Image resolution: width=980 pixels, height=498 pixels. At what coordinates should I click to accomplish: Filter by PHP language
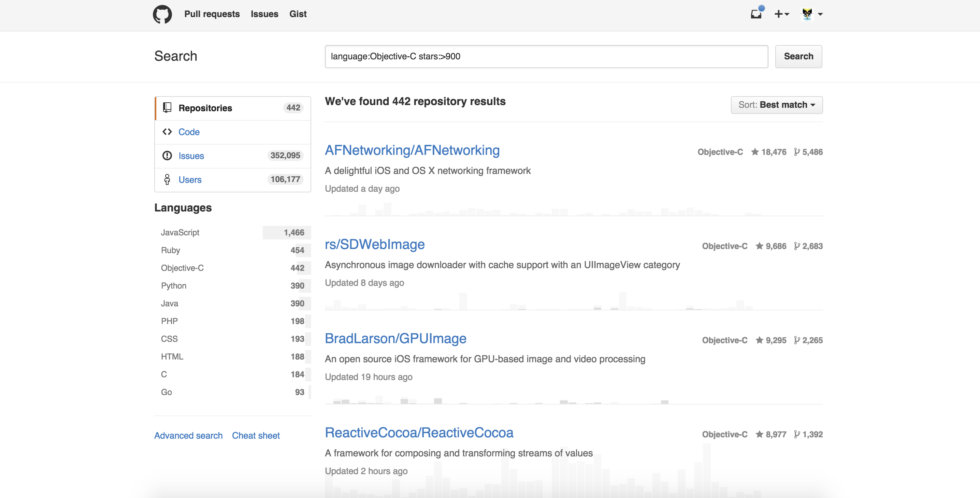coord(232,321)
